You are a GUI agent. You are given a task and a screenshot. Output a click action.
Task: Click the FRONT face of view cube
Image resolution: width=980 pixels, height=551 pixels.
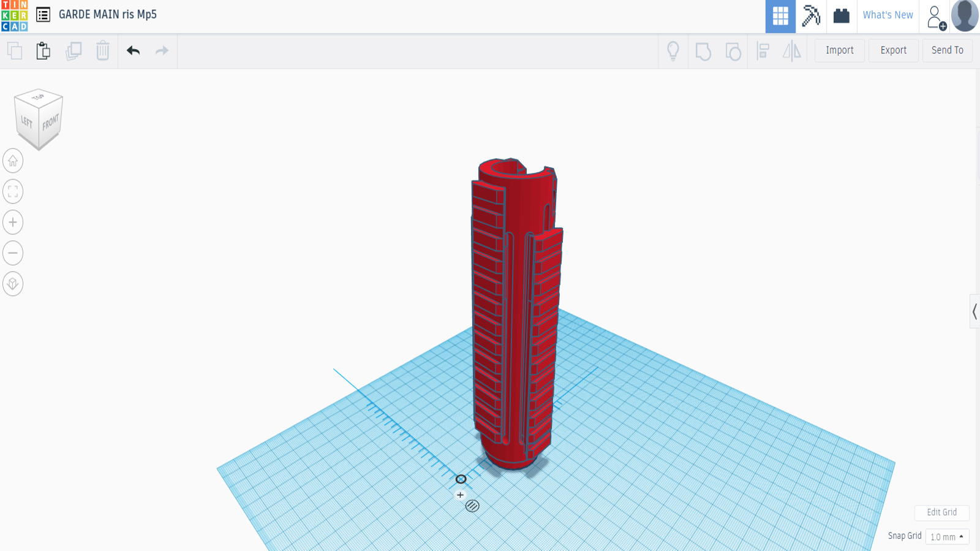click(x=51, y=123)
